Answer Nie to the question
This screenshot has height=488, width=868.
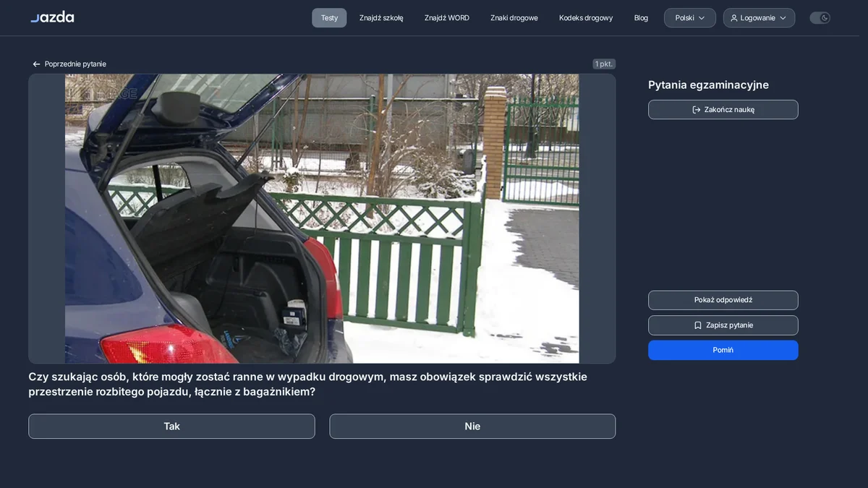[x=472, y=427]
